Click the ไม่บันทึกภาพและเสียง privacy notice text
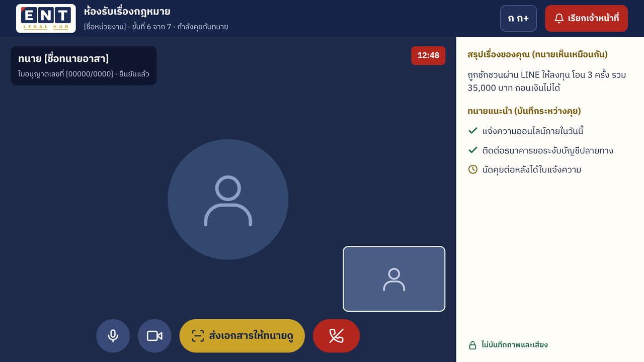Viewport: 644px width, 362px height. tap(514, 345)
